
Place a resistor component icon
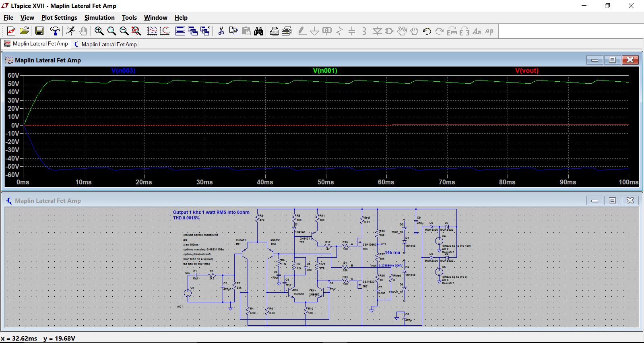point(340,31)
